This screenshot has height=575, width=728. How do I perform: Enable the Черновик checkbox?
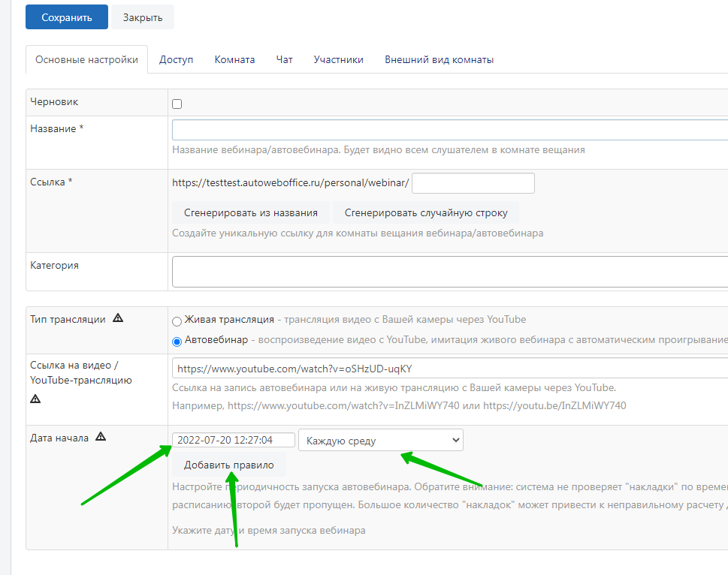(177, 104)
